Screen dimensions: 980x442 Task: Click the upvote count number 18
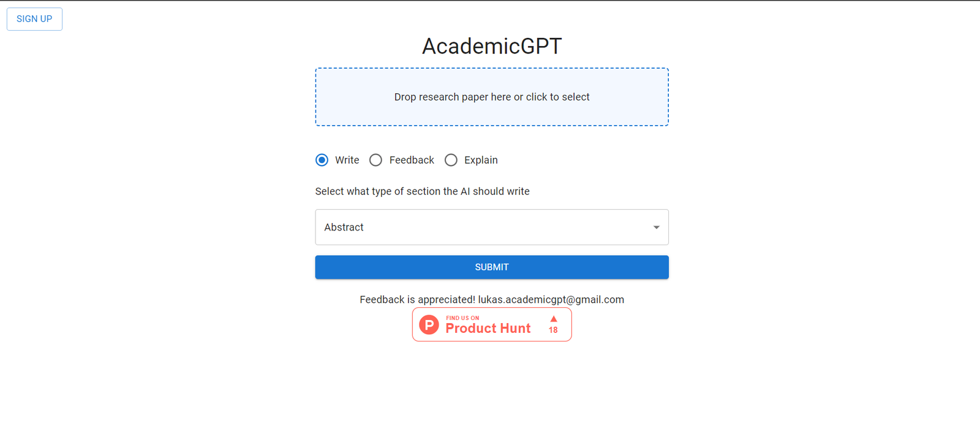(x=553, y=330)
